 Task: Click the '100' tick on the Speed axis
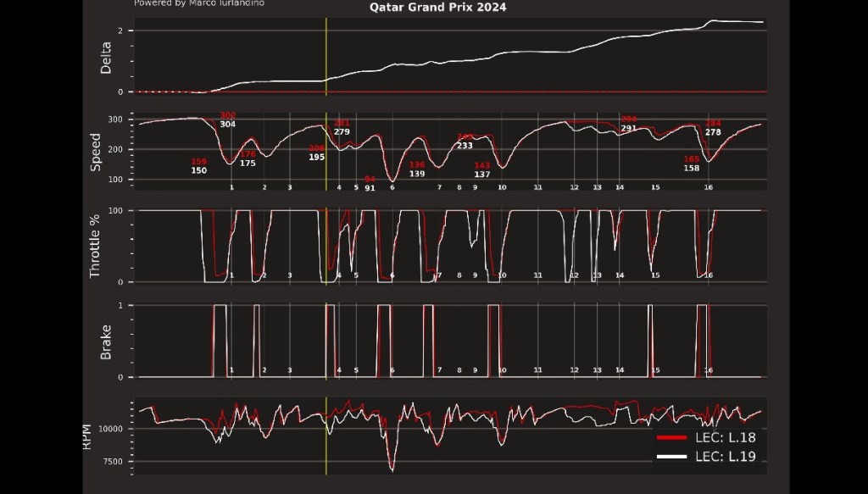tap(115, 180)
